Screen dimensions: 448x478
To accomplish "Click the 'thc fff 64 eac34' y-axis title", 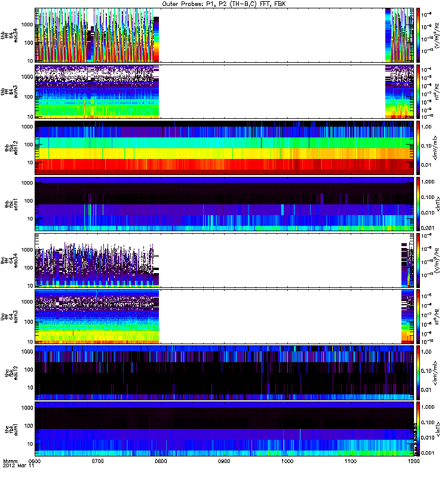I will point(10,261).
